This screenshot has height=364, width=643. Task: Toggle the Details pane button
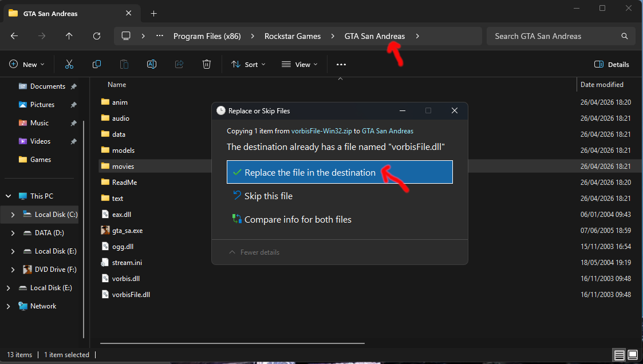pyautogui.click(x=612, y=64)
